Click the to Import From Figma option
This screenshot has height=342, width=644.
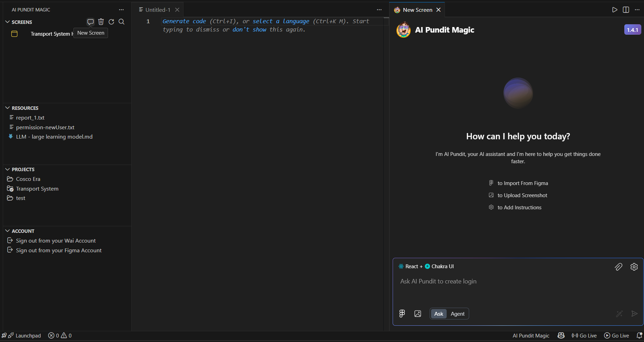tap(518, 183)
